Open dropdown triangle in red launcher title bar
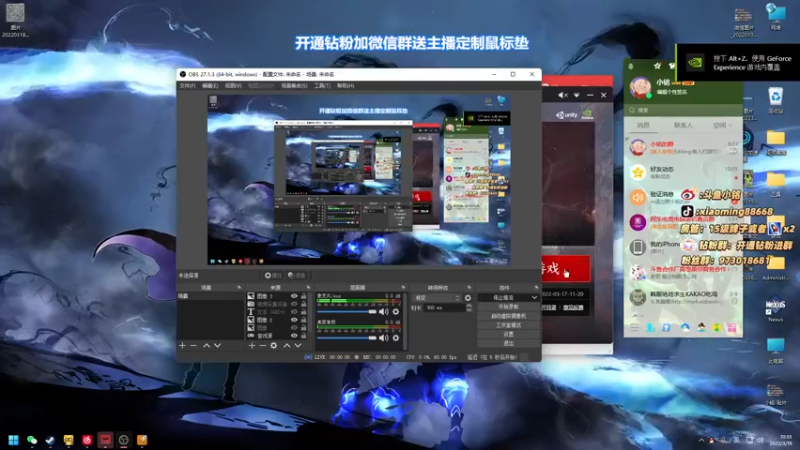Screen dimensions: 800x450 point(577,95)
